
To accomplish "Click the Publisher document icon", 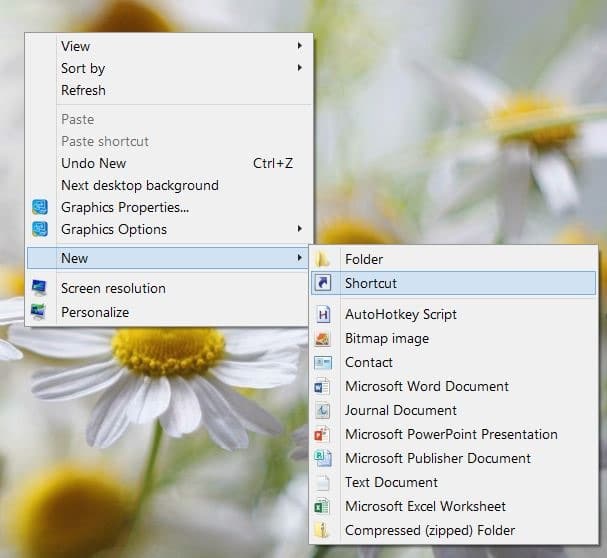I will [323, 458].
